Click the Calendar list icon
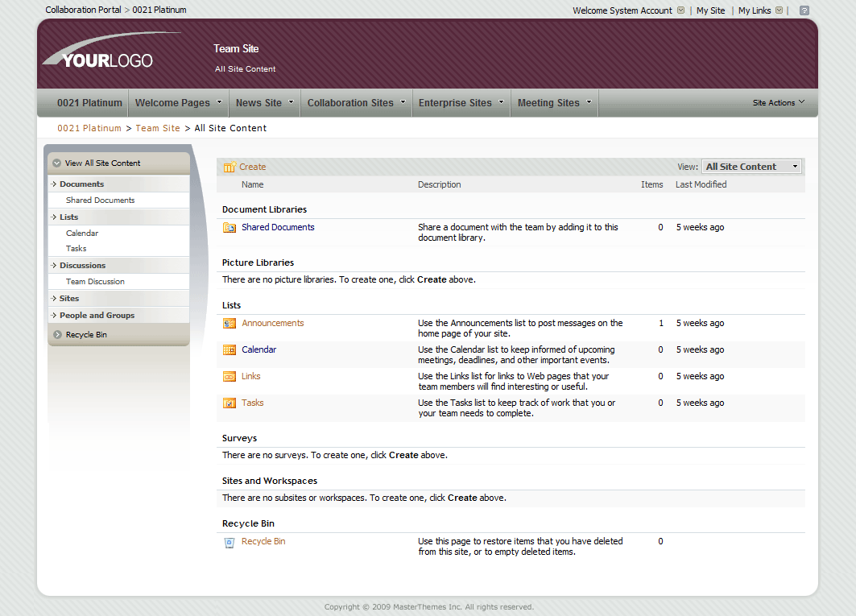This screenshot has height=616, width=856. pyautogui.click(x=230, y=350)
